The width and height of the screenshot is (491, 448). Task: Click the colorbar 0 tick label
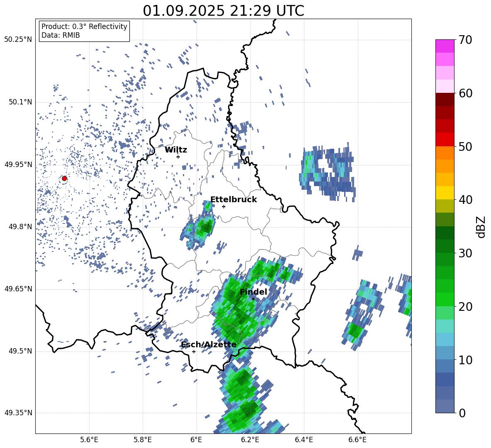point(462,413)
